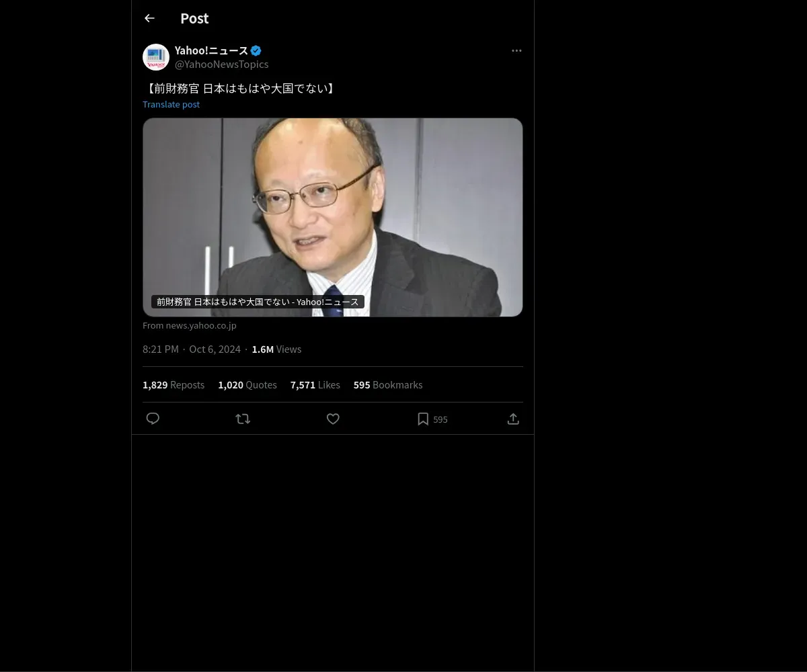
Task: Open the news article preview image
Action: [333, 217]
